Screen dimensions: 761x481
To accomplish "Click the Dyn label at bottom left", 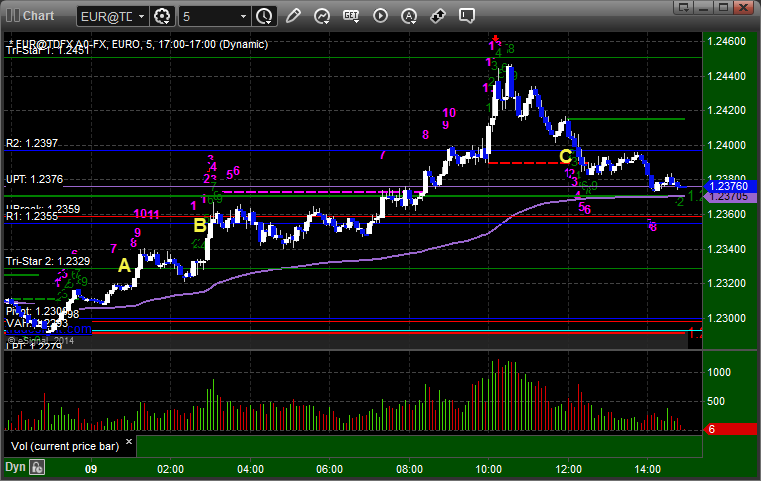I will coord(15,467).
